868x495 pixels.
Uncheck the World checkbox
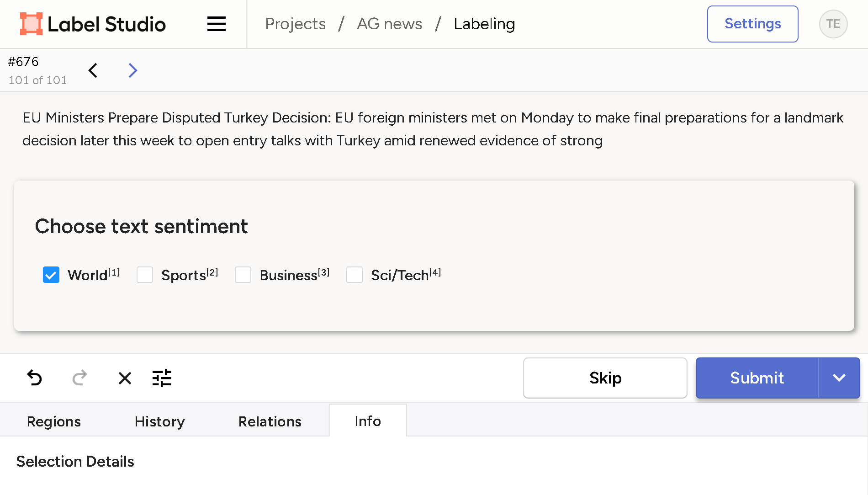(51, 275)
